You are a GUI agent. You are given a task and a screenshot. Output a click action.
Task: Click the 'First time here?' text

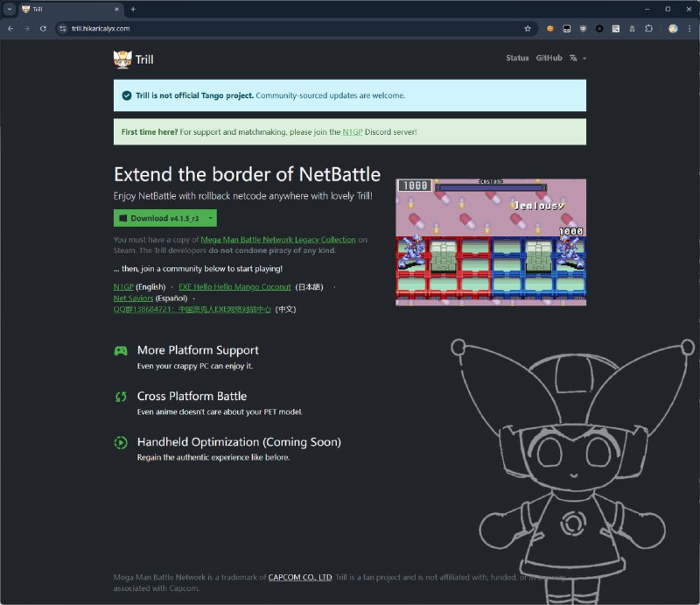(x=150, y=132)
